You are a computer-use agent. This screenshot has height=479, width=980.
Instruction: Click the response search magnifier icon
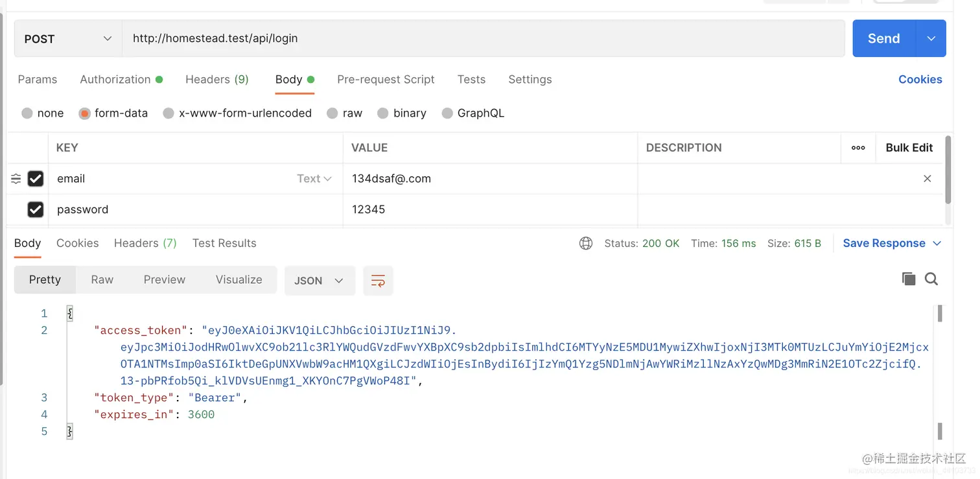pyautogui.click(x=931, y=279)
